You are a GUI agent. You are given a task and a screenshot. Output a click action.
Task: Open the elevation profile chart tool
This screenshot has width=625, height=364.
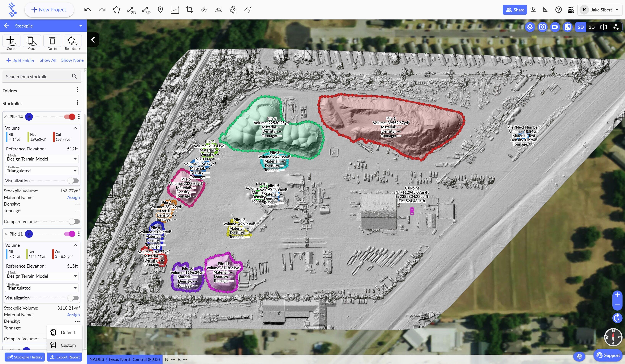click(x=175, y=10)
